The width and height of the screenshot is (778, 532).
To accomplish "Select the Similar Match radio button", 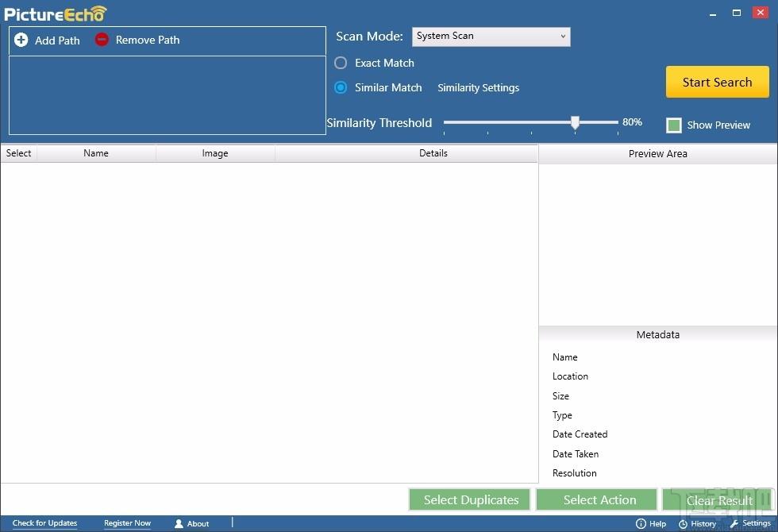I will click(x=341, y=87).
